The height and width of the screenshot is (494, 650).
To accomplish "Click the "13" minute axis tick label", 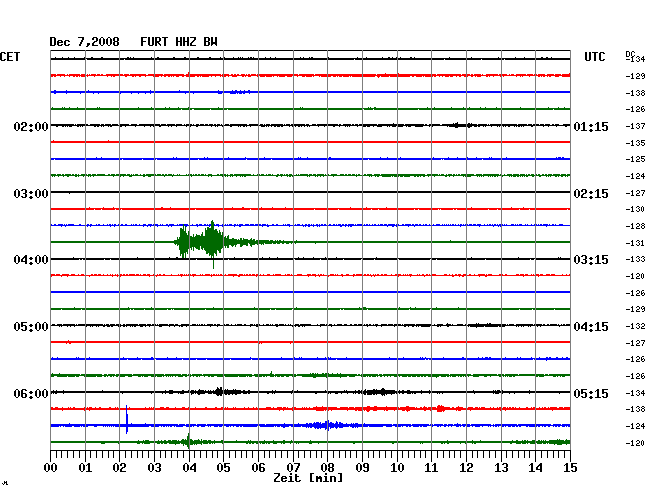I will coord(501,468).
